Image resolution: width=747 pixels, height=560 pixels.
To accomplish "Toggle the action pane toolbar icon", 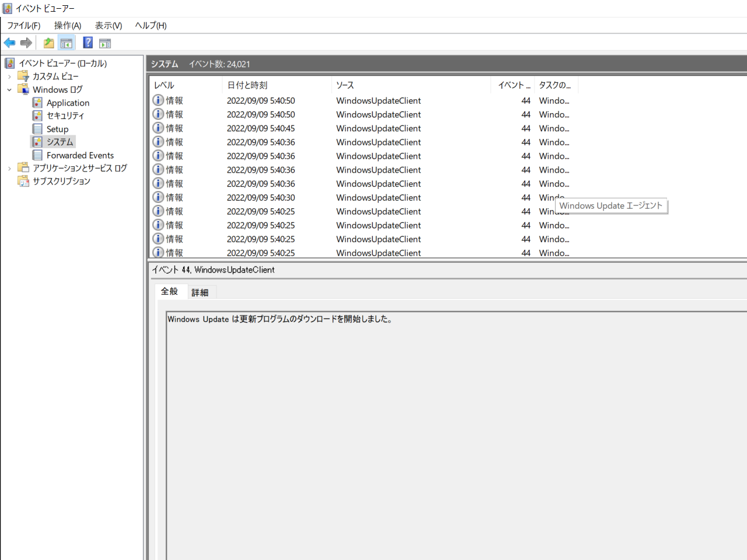I will (105, 43).
